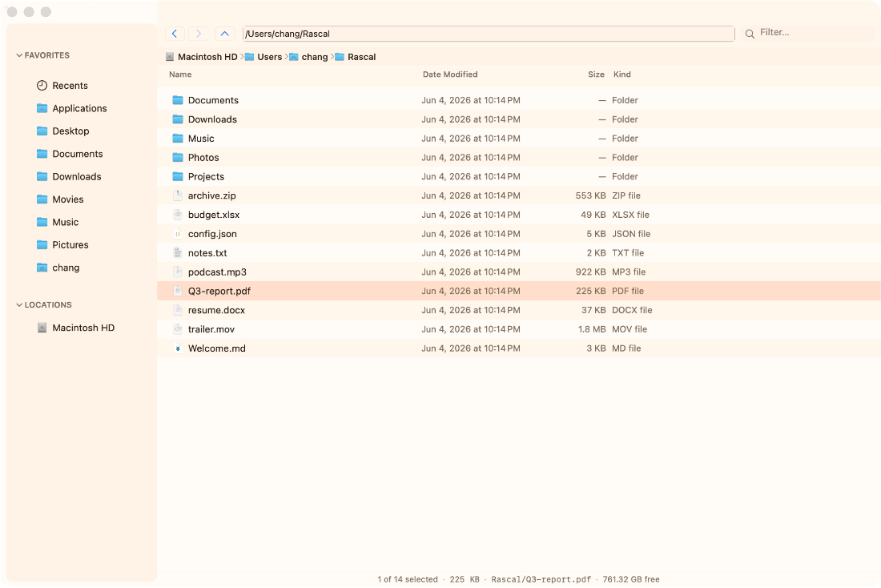881x588 pixels.
Task: Go forward with the right arrow button
Action: tap(199, 34)
